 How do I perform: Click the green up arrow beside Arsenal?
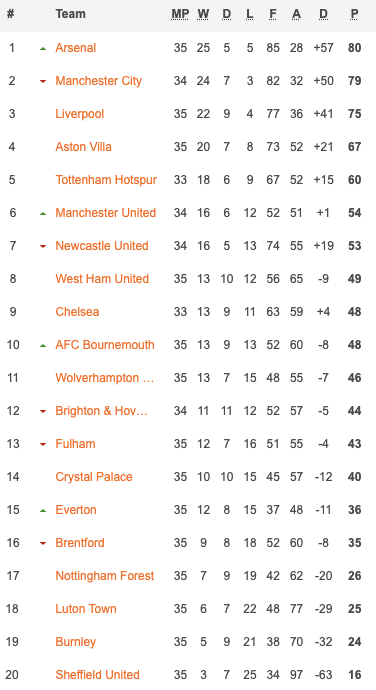pos(43,48)
